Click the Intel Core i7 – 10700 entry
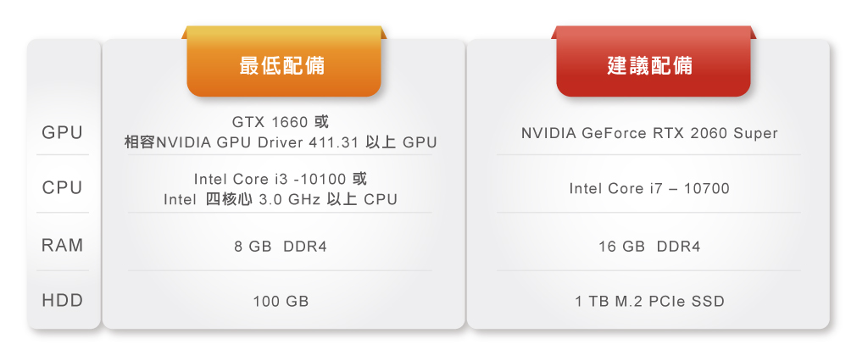The image size is (868, 361). click(649, 188)
